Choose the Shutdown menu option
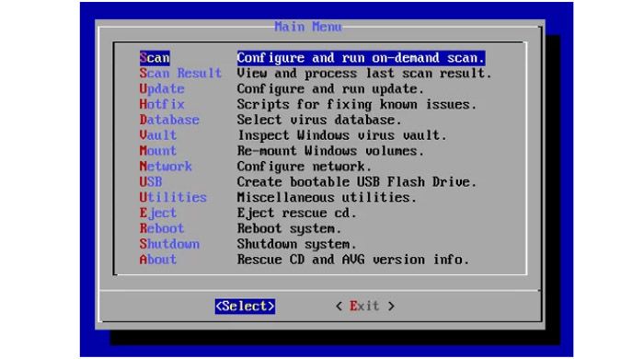 click(169, 244)
